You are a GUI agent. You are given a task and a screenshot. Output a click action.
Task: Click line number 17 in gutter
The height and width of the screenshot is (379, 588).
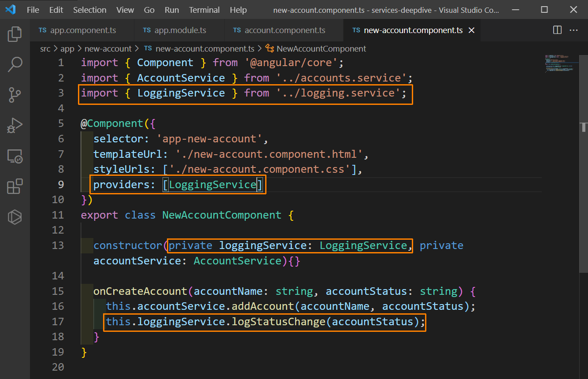(x=58, y=321)
